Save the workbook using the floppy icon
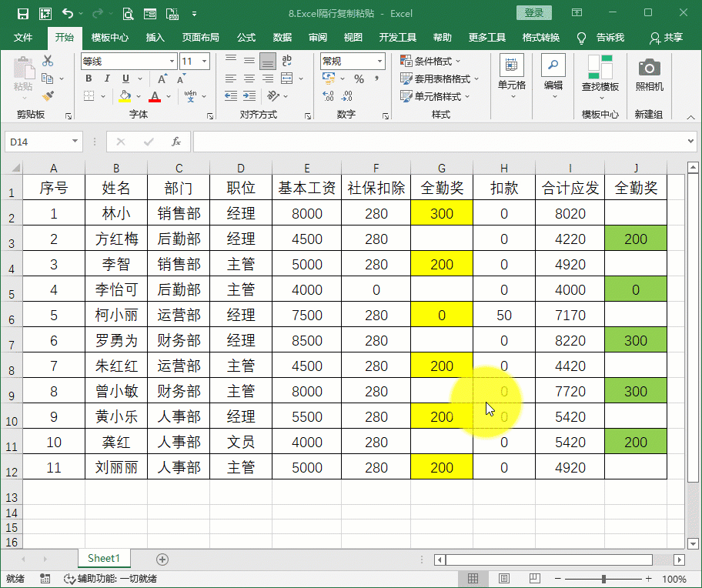Viewport: 702px width, 588px height. click(22, 14)
